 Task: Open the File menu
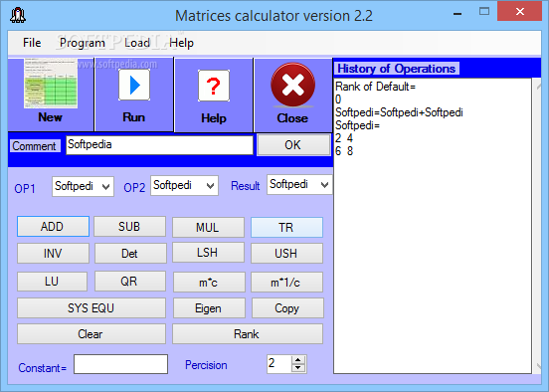point(32,43)
